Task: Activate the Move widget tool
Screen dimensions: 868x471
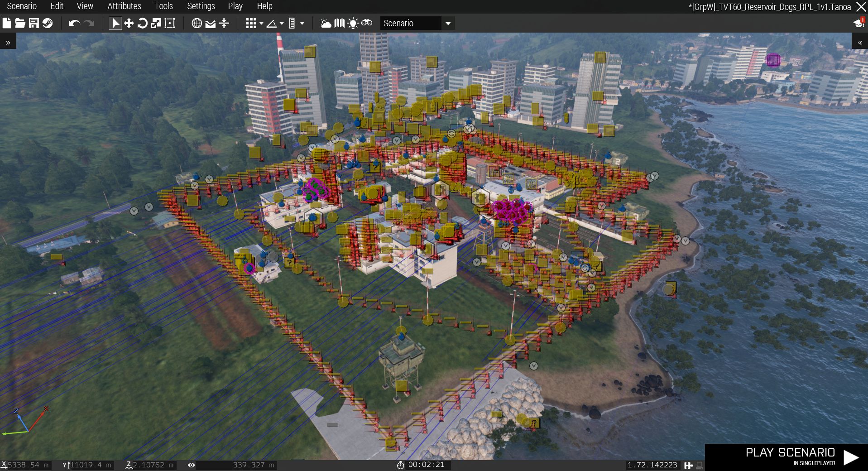Action: 129,23
